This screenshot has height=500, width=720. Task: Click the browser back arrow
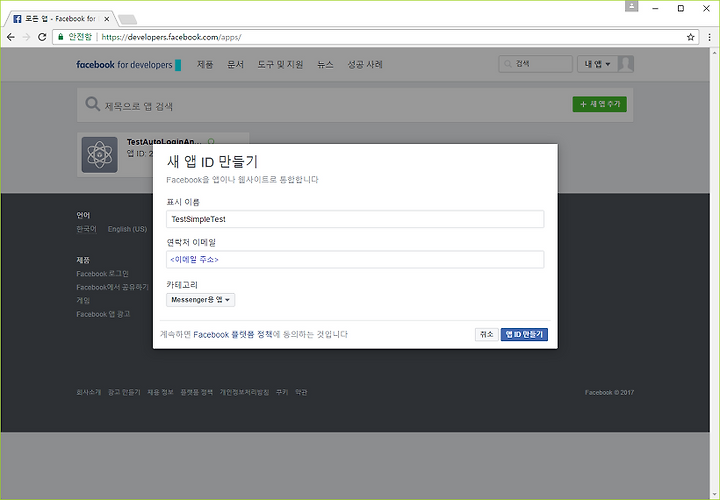point(11,37)
